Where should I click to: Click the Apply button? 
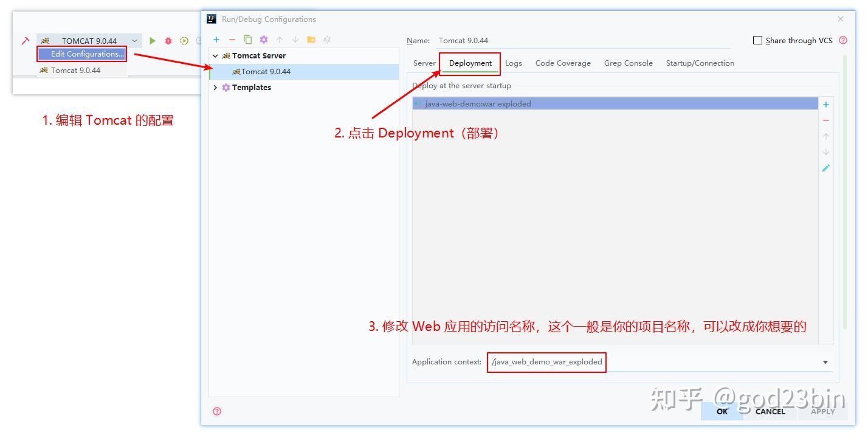pos(823,411)
